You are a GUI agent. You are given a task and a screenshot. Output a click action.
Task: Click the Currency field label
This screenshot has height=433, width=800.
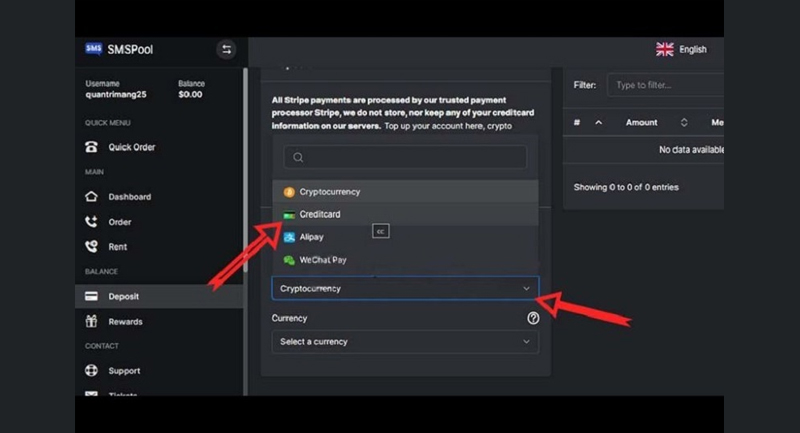(x=289, y=318)
